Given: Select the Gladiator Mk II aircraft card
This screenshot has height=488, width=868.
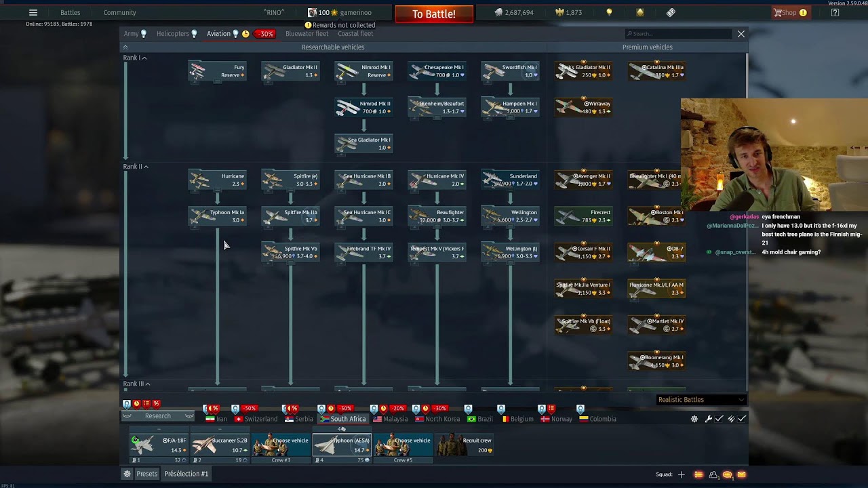Looking at the screenshot, I should (x=290, y=71).
